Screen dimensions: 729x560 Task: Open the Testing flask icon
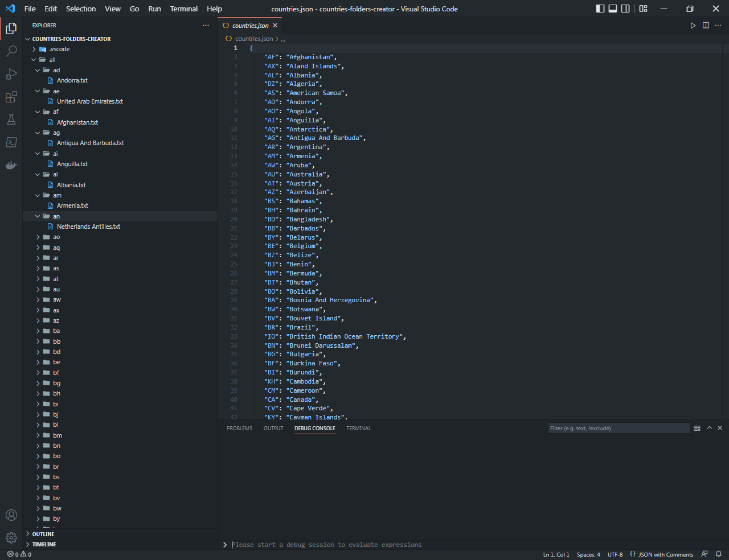point(11,120)
